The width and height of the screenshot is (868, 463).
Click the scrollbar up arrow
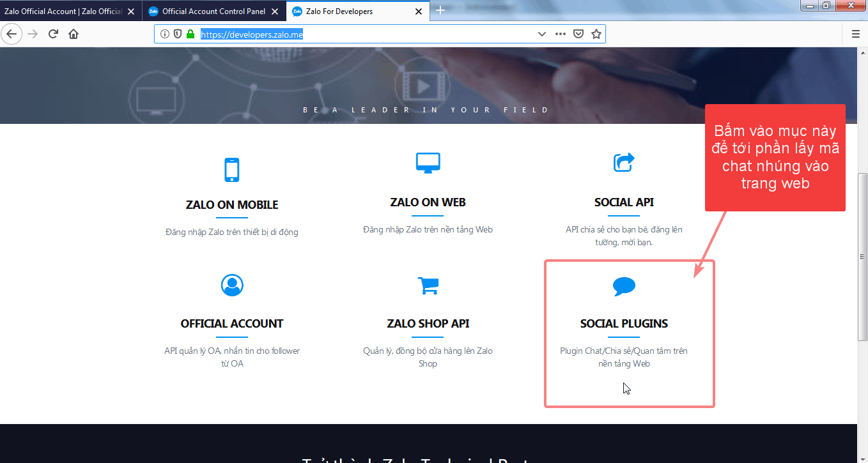pos(862,52)
